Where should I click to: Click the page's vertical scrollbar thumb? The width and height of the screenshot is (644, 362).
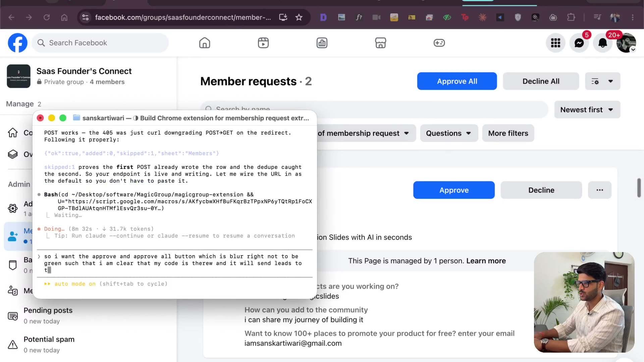(639, 188)
